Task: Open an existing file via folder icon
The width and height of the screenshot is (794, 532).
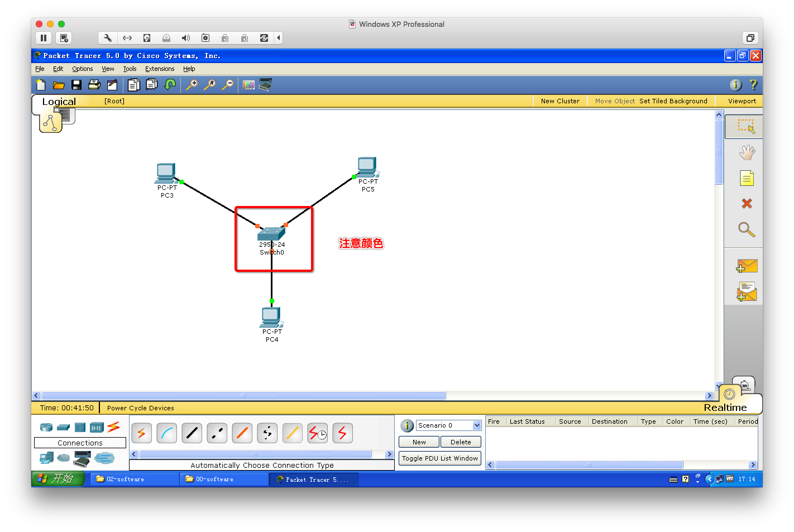Action: (x=59, y=85)
